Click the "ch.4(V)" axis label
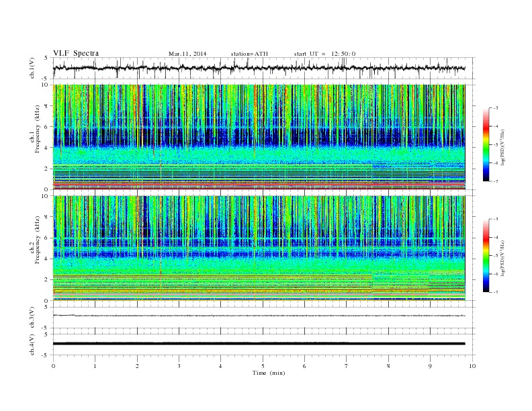 32,345
